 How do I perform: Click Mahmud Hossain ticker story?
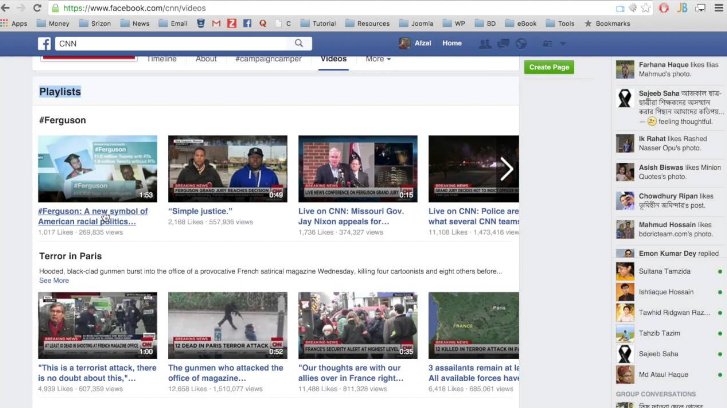click(x=669, y=229)
